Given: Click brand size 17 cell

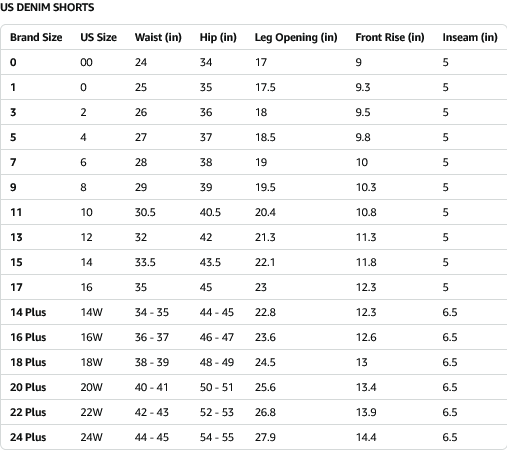Looking at the screenshot, I should [16, 287].
